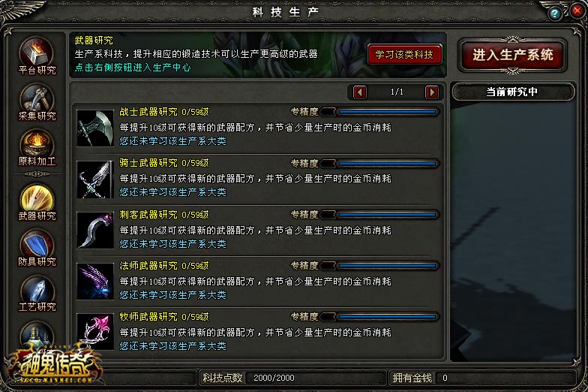Click the 学习该类科技 learn technology button
Viewport: 588px width, 392px height.
404,55
